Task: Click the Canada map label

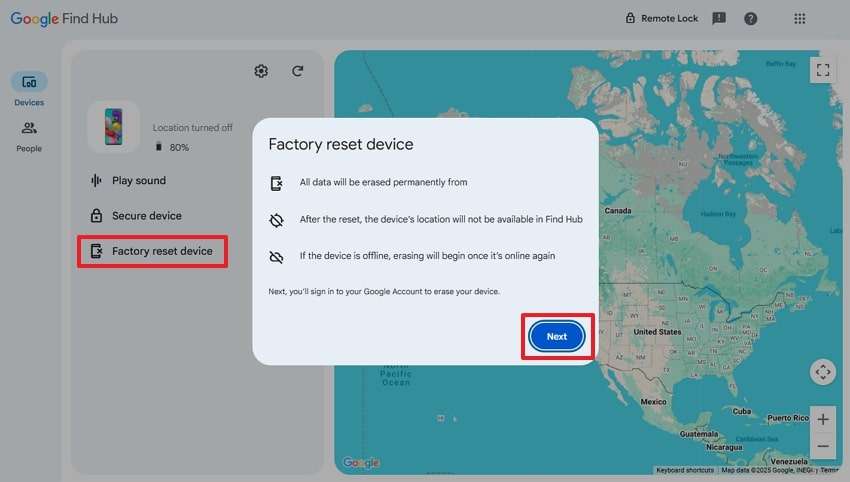Action: pos(617,210)
